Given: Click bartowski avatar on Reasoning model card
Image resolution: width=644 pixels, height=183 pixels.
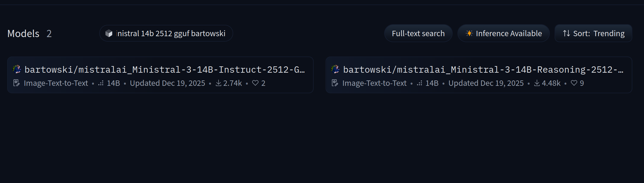Looking at the screenshot, I should click(x=335, y=69).
